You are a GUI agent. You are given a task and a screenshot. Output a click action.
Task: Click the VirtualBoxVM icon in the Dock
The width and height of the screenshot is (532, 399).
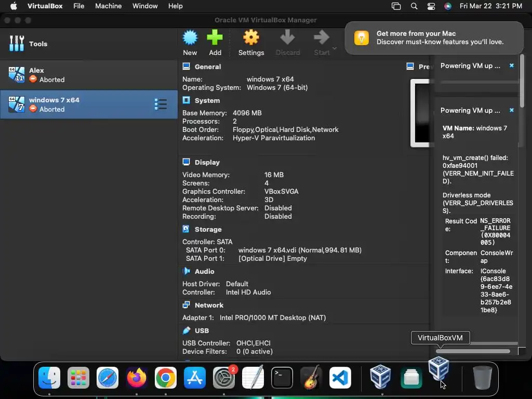[438, 368]
